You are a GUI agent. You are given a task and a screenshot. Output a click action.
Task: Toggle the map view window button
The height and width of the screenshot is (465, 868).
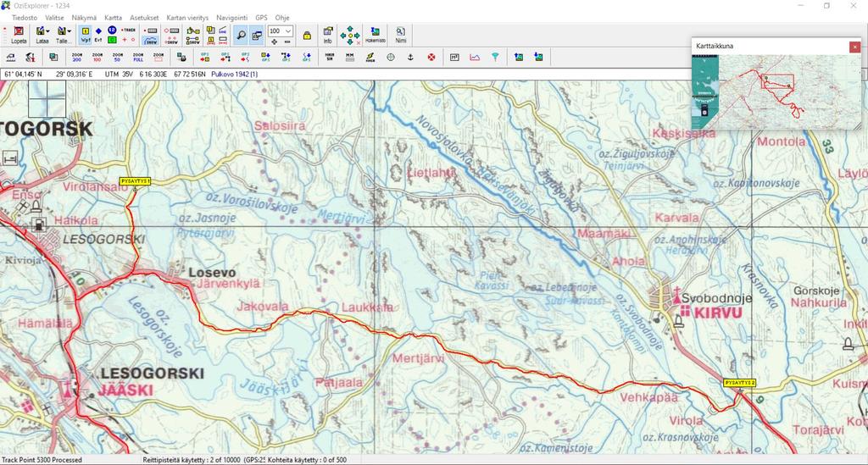[257, 35]
